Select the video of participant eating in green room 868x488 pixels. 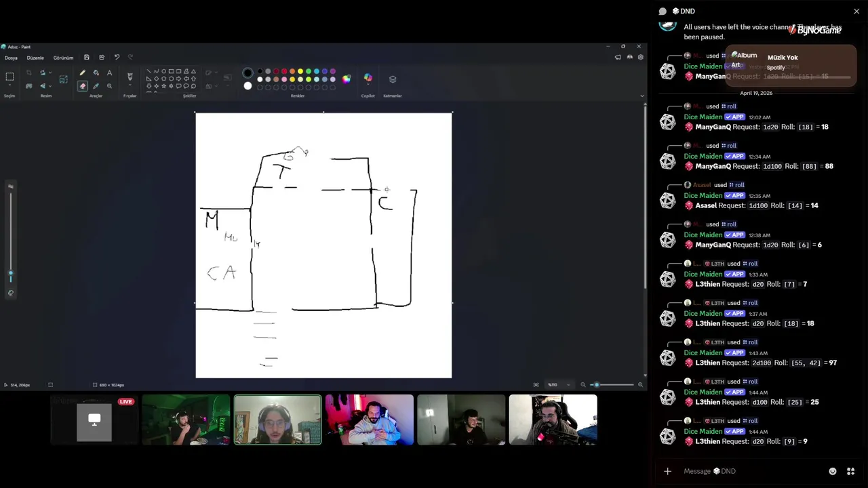pyautogui.click(x=186, y=420)
